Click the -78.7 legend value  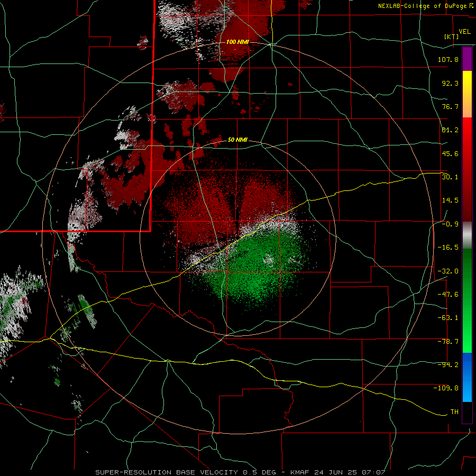point(448,342)
